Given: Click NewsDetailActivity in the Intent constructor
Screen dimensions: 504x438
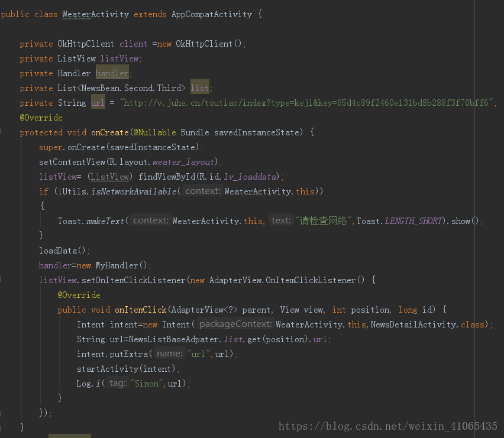Looking at the screenshot, I should click(414, 325).
